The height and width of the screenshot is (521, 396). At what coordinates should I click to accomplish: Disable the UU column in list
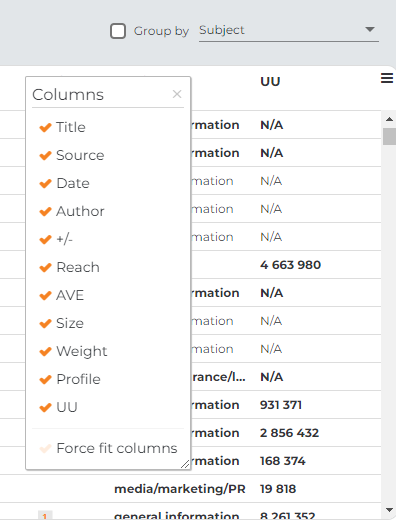tap(58, 407)
